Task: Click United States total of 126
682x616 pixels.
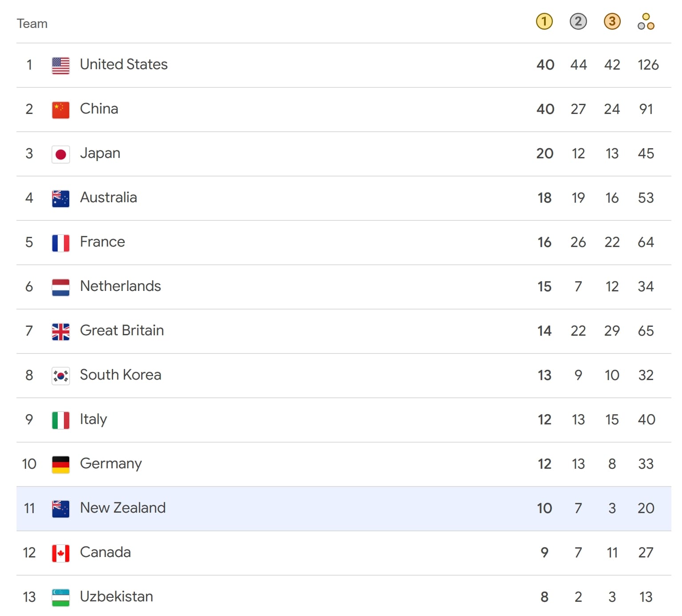Action: click(x=648, y=65)
